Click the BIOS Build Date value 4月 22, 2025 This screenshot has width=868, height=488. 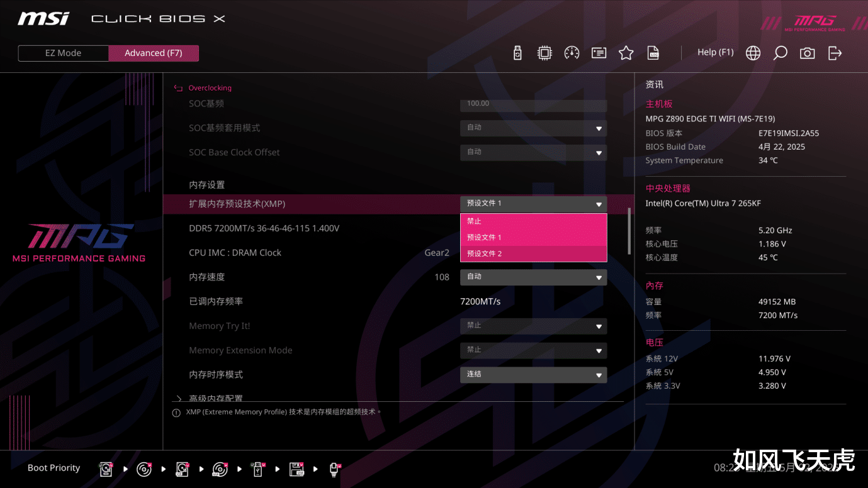782,147
